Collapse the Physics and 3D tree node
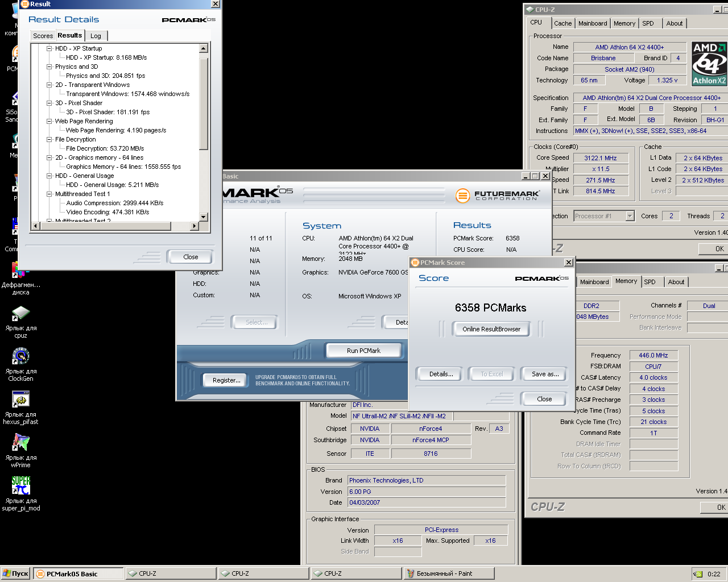Viewport: 728px width, 582px height. [49, 66]
